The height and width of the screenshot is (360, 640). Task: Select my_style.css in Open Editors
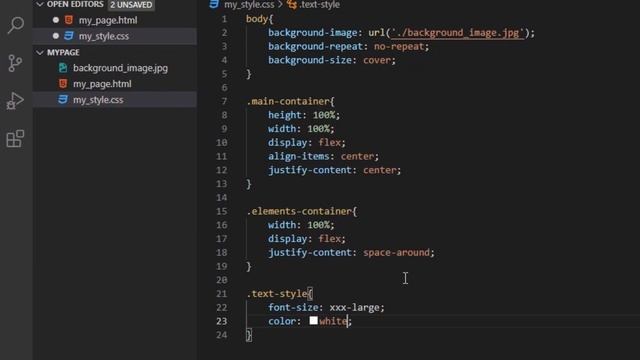coord(104,36)
